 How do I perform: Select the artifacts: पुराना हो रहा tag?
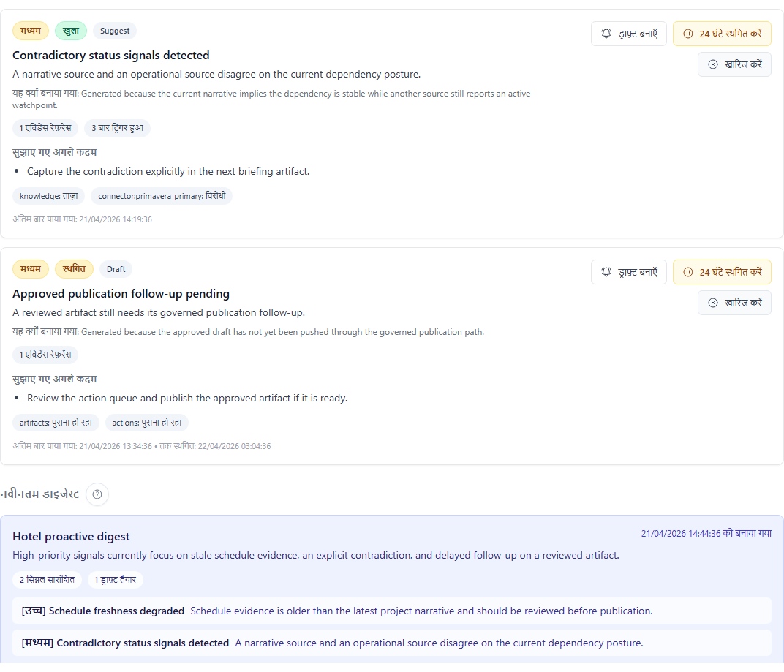point(56,423)
